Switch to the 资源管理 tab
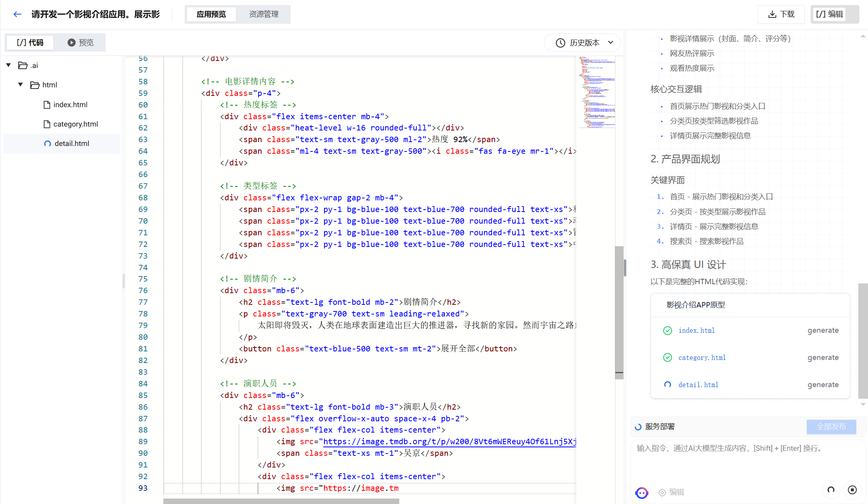The height and width of the screenshot is (504, 868). coord(264,14)
